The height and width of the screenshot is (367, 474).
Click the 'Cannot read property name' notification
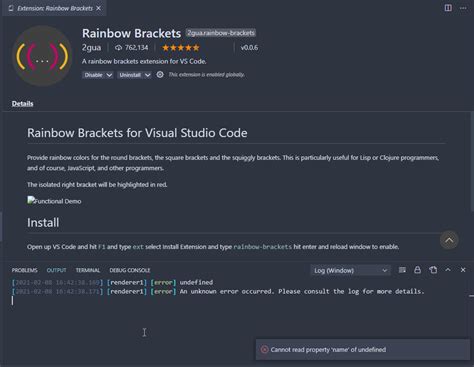point(363,349)
